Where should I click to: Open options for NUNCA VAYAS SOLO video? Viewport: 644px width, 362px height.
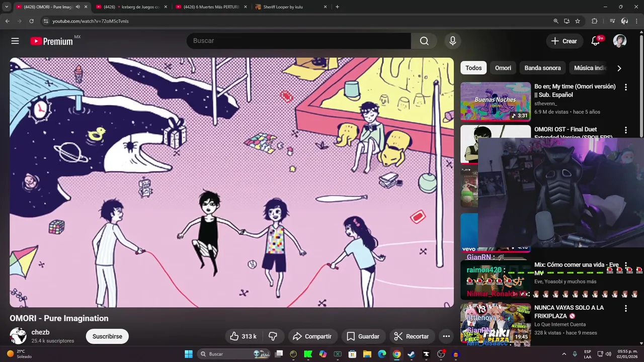[x=626, y=308]
